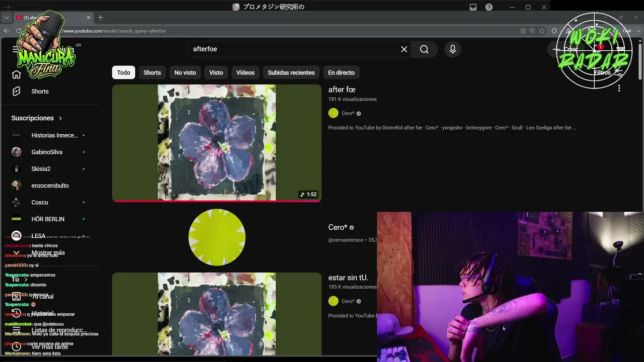The height and width of the screenshot is (362, 644).
Task: Open the 'after fœ' video title
Action: click(342, 89)
